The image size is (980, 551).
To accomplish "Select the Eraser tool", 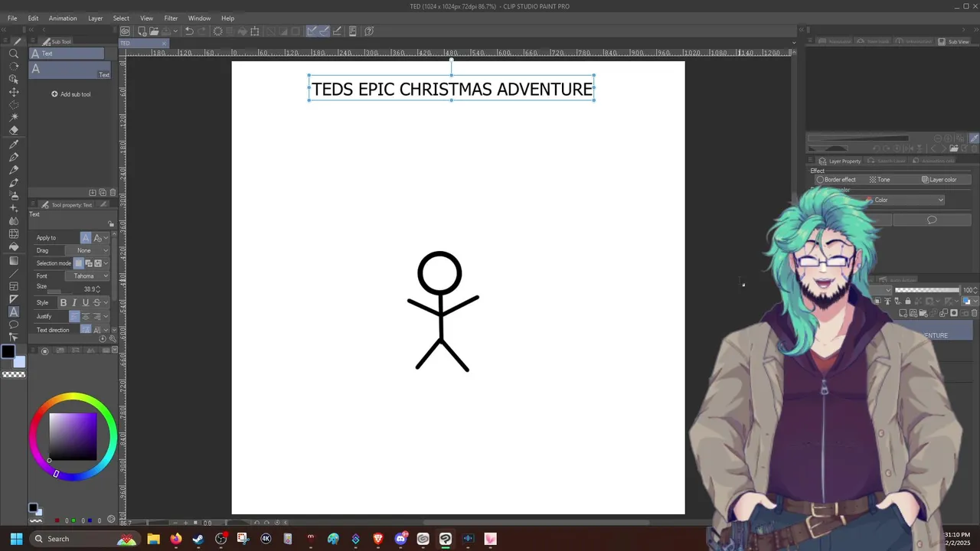I will click(14, 129).
